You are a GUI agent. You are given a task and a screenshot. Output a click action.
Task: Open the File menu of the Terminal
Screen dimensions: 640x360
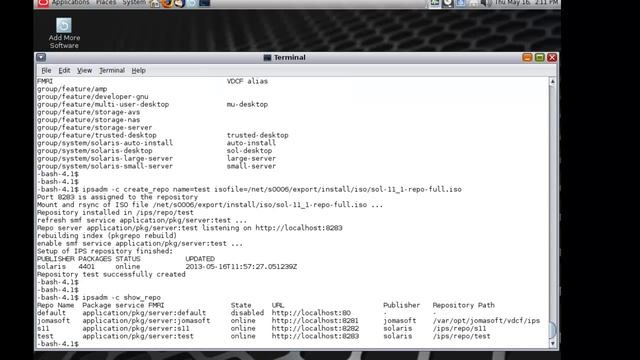pyautogui.click(x=46, y=71)
